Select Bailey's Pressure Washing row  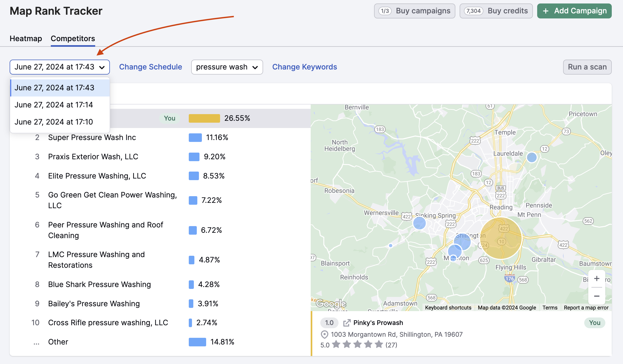(x=160, y=304)
